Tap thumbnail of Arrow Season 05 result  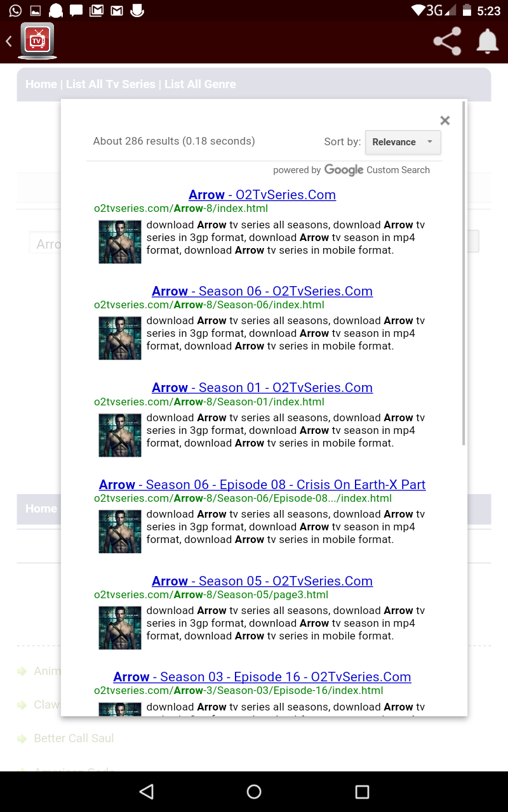tap(120, 628)
